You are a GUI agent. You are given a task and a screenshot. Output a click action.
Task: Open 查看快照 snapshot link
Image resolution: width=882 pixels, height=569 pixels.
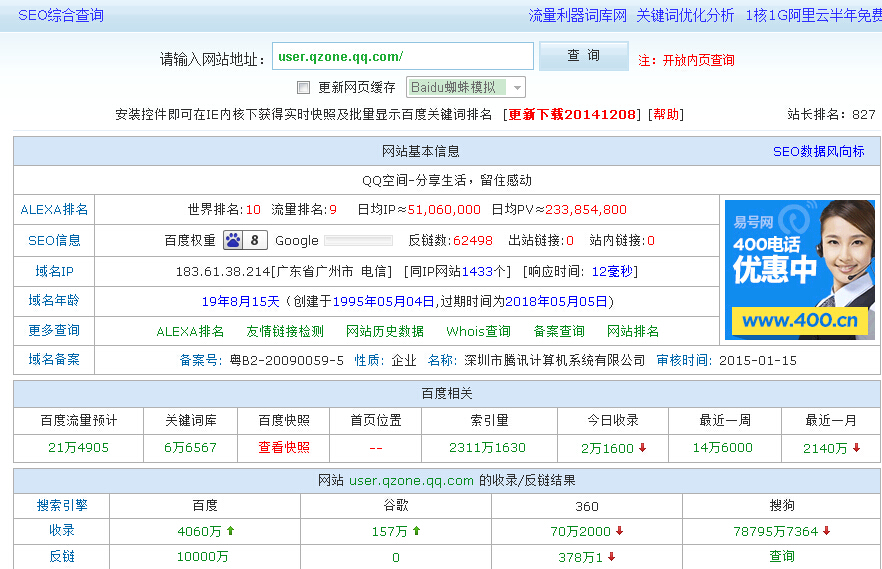284,448
